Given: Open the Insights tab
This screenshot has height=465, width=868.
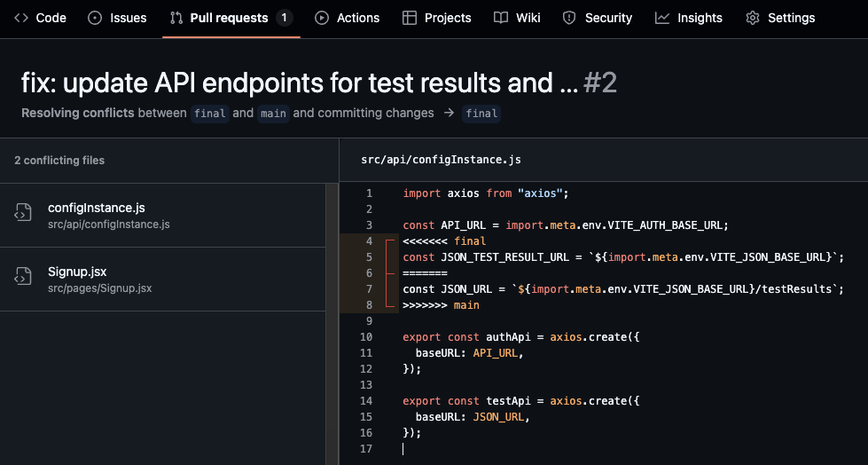Looking at the screenshot, I should pos(699,18).
